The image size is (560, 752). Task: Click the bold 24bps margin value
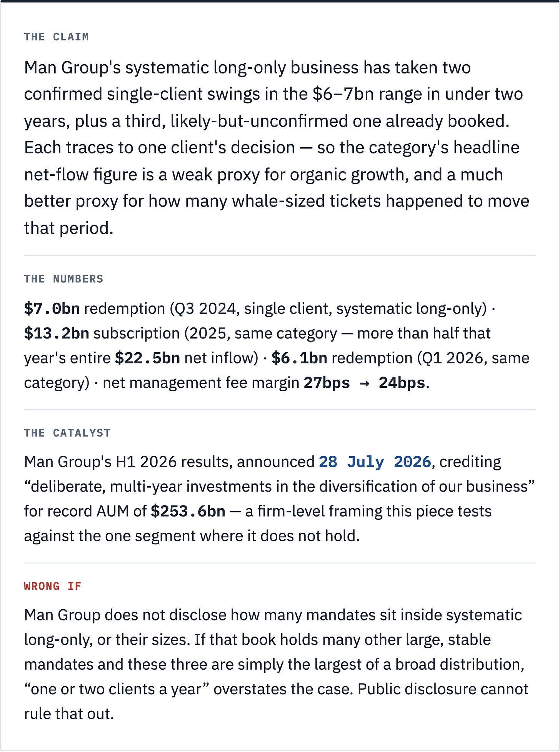tap(402, 383)
